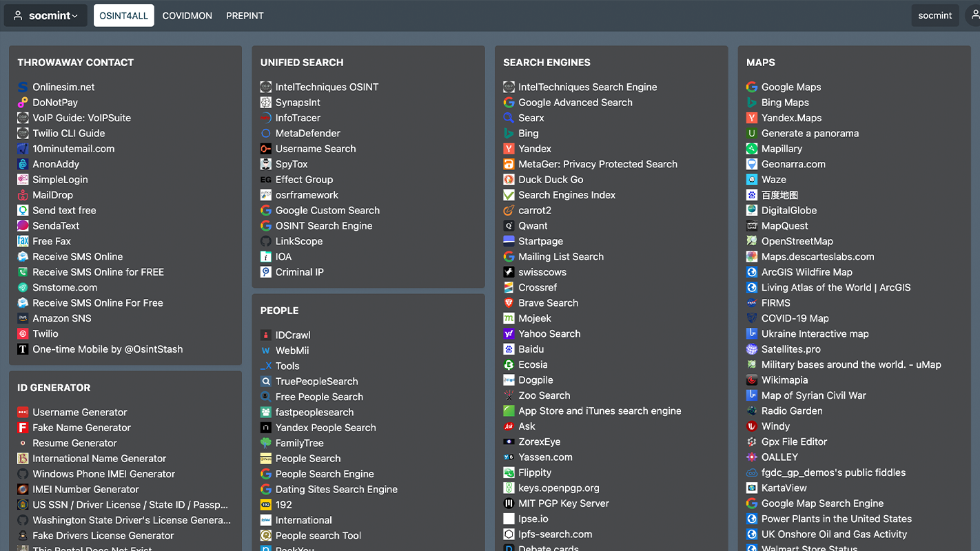Click the InfoTracer icon
This screenshot has width=980, height=551.
click(x=266, y=118)
